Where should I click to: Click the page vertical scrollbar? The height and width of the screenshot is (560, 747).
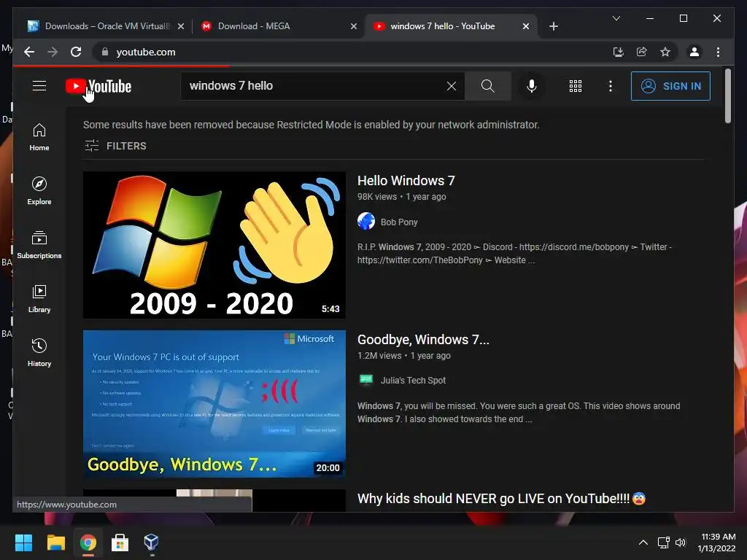point(727,96)
